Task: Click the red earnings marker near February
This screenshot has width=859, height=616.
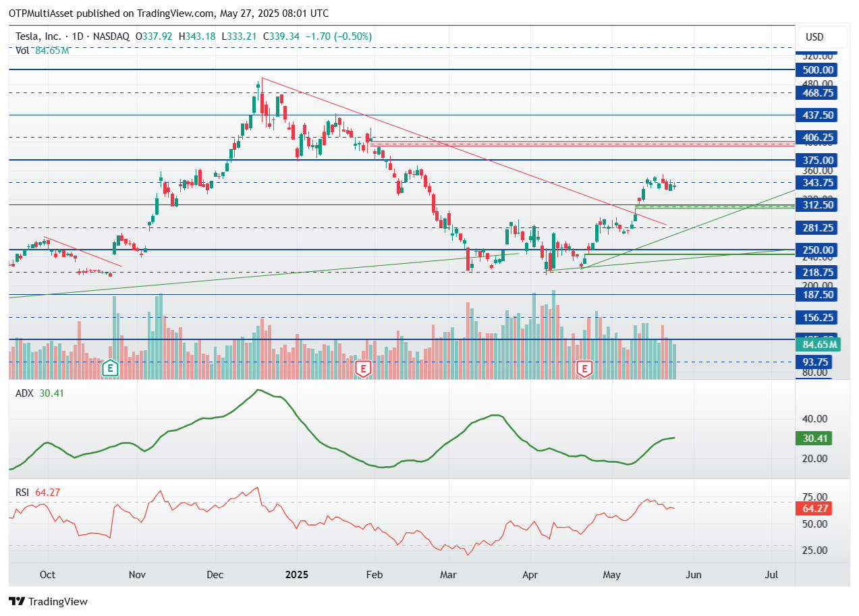Action: (364, 368)
